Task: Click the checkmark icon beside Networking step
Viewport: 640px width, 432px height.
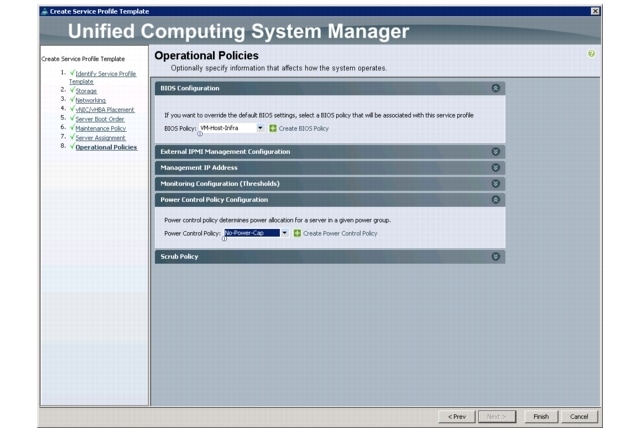Action: coord(72,99)
